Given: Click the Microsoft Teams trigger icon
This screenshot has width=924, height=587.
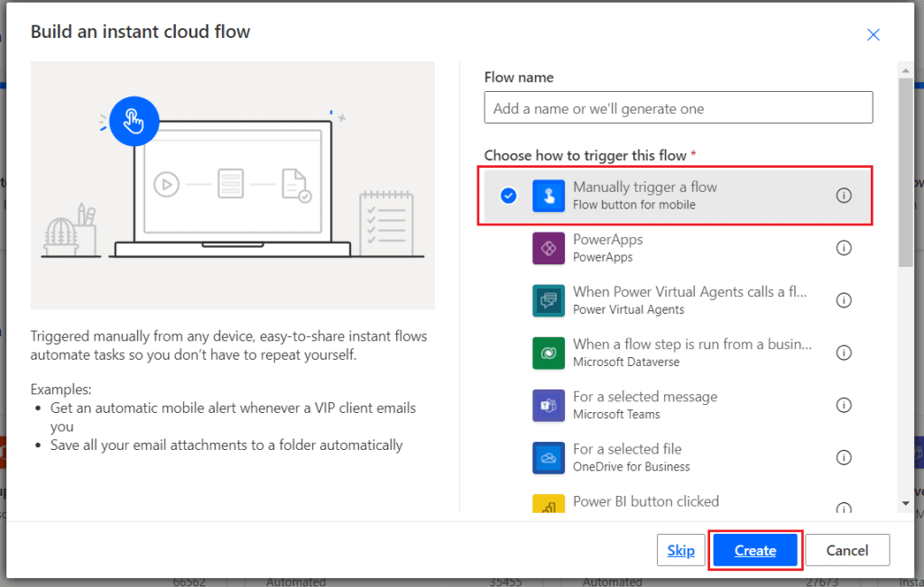Looking at the screenshot, I should coord(548,405).
